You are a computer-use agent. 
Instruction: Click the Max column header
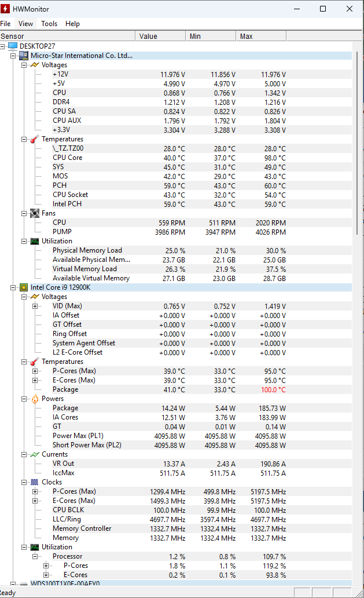(261, 37)
